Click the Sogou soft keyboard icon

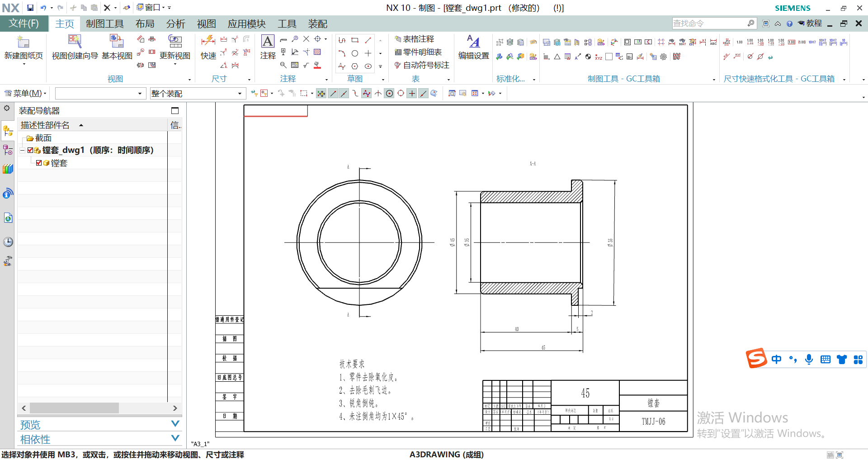[x=825, y=360]
